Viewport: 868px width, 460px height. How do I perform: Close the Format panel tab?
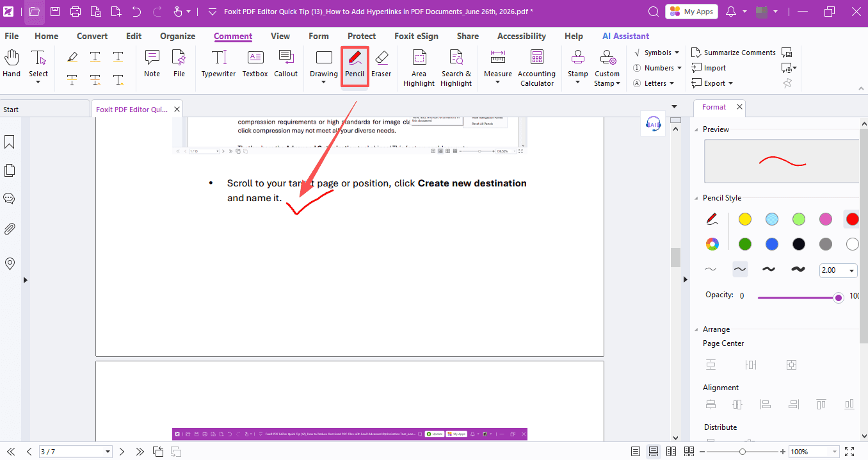click(739, 107)
